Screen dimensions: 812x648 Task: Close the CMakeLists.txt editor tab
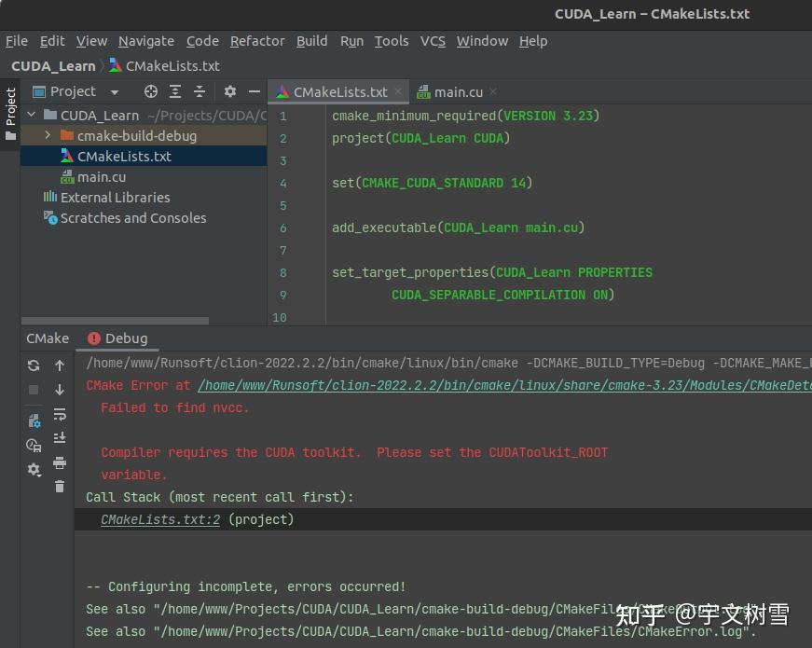[x=398, y=91]
